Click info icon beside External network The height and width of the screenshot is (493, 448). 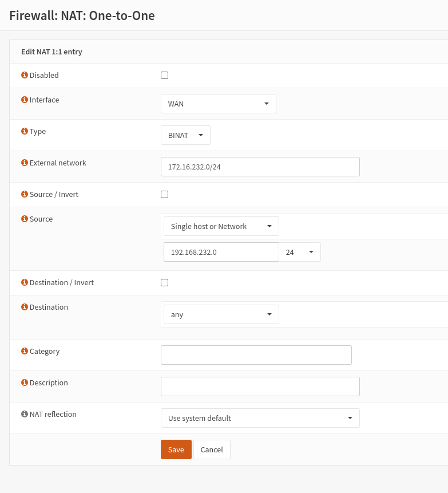tap(25, 163)
